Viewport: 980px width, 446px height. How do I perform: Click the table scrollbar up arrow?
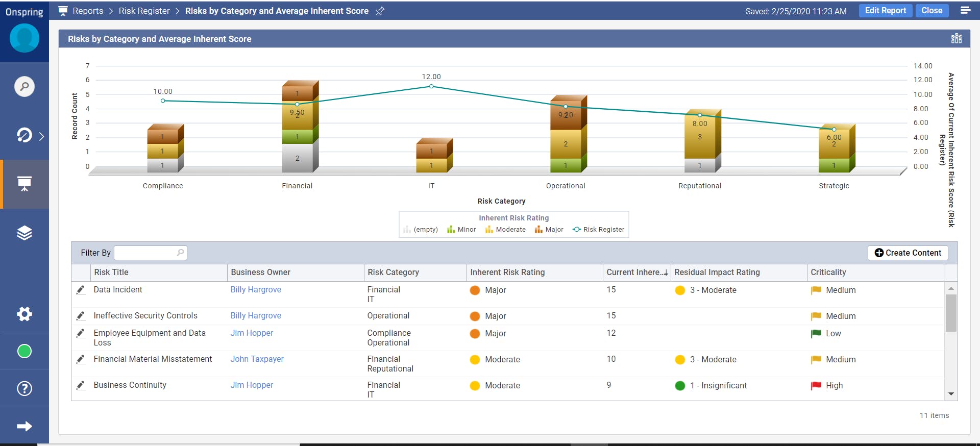[x=951, y=288]
